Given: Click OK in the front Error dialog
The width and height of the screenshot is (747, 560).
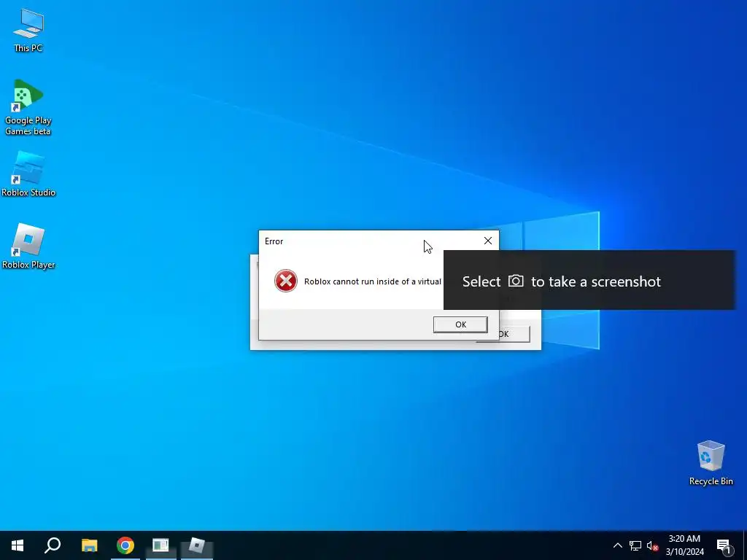Looking at the screenshot, I should (x=460, y=324).
